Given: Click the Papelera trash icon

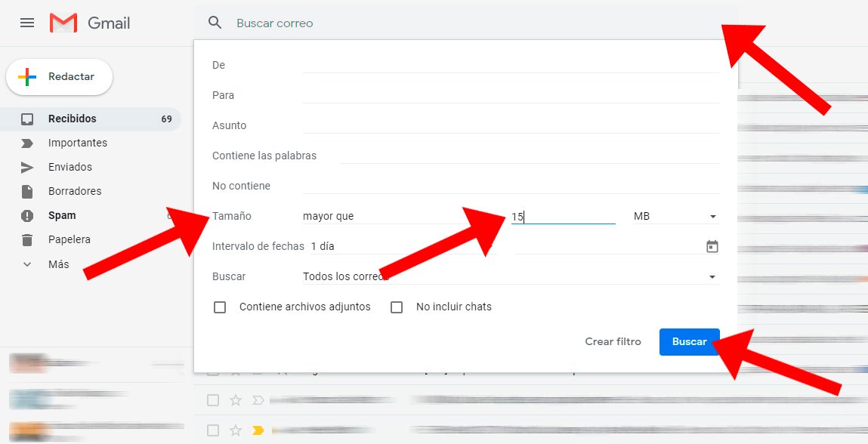Looking at the screenshot, I should point(27,239).
